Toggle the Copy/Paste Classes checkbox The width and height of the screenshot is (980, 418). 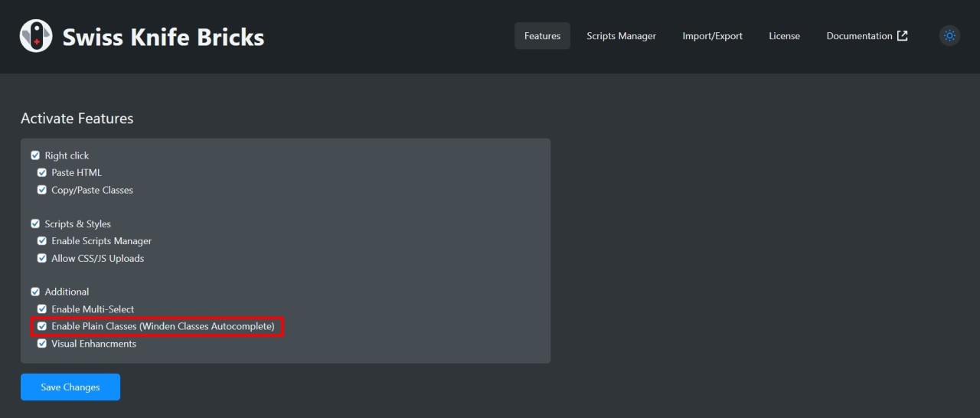click(x=42, y=190)
